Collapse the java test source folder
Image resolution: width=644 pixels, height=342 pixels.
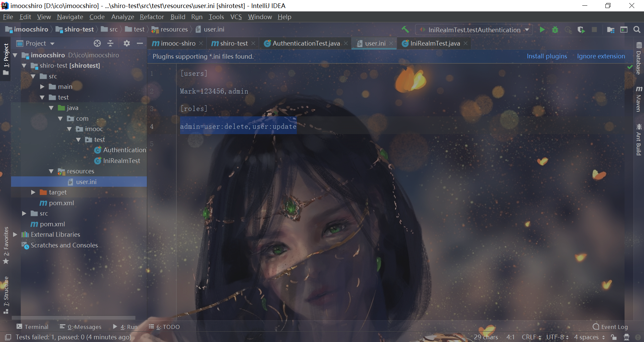pos(51,108)
